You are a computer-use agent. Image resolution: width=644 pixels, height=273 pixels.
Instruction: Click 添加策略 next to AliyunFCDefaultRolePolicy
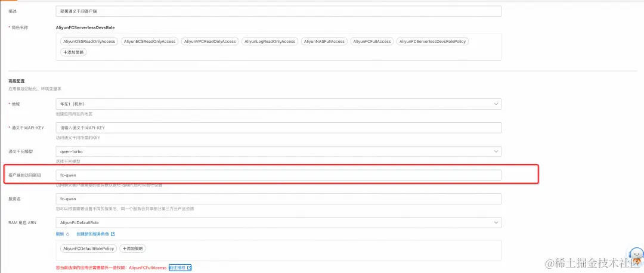(x=132, y=249)
